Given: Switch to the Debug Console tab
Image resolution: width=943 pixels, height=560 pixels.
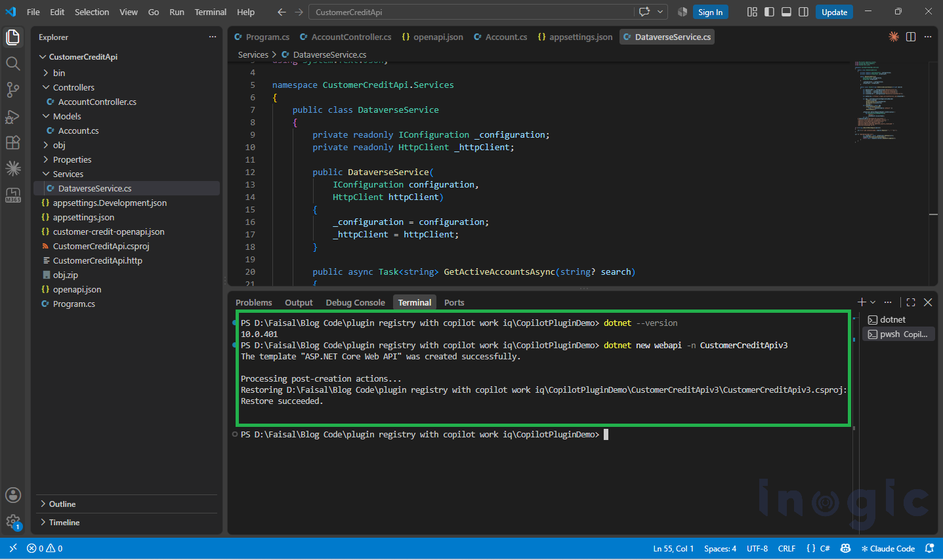Looking at the screenshot, I should coord(355,302).
